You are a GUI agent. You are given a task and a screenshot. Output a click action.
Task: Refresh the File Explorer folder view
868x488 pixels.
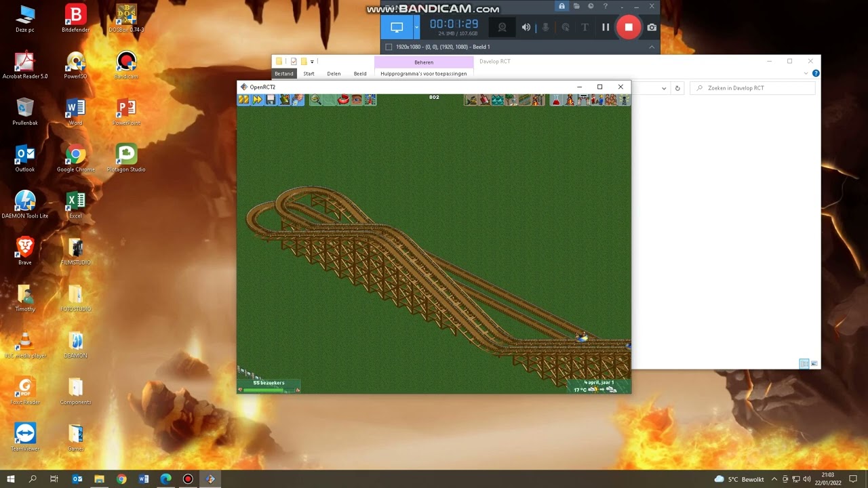coord(677,88)
